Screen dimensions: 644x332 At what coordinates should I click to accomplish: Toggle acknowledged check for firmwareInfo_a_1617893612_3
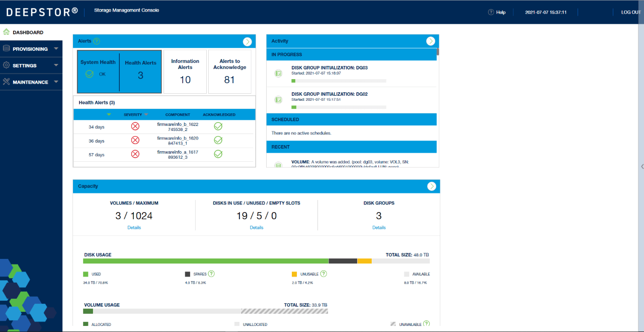point(218,154)
